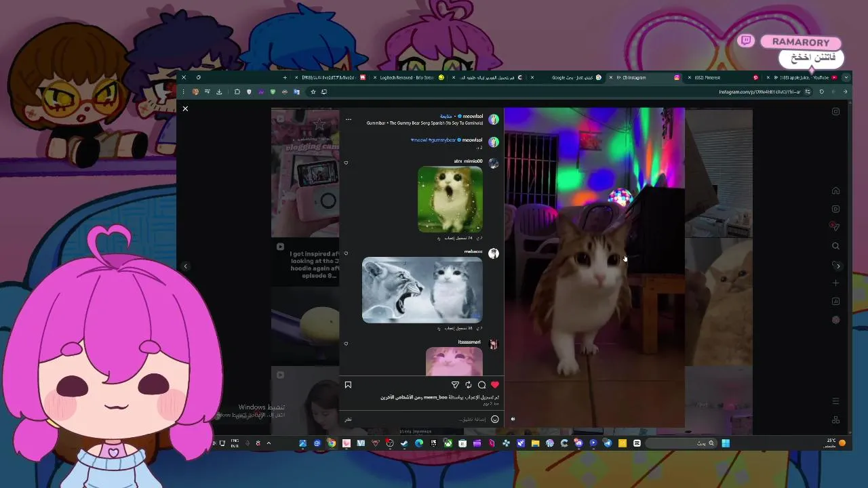Open Windows Start button on taskbar
This screenshot has height=488, width=868.
(726, 443)
